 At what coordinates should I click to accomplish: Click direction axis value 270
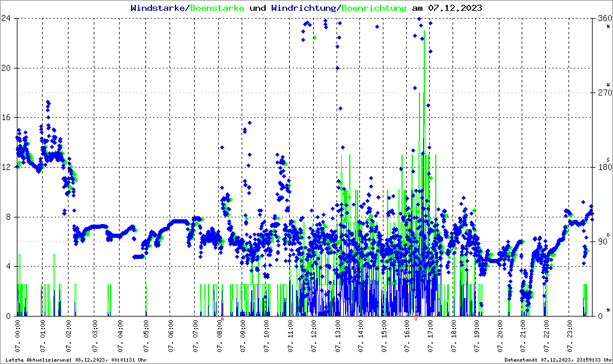tap(605, 93)
